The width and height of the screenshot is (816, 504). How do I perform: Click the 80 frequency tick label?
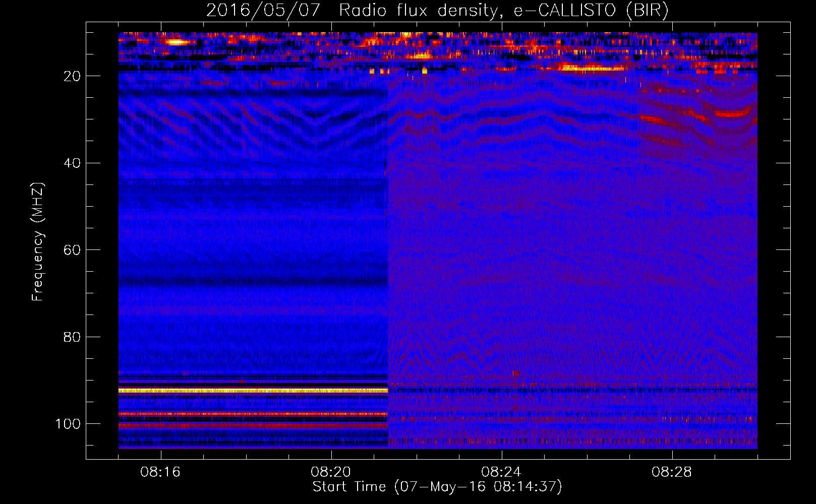73,337
